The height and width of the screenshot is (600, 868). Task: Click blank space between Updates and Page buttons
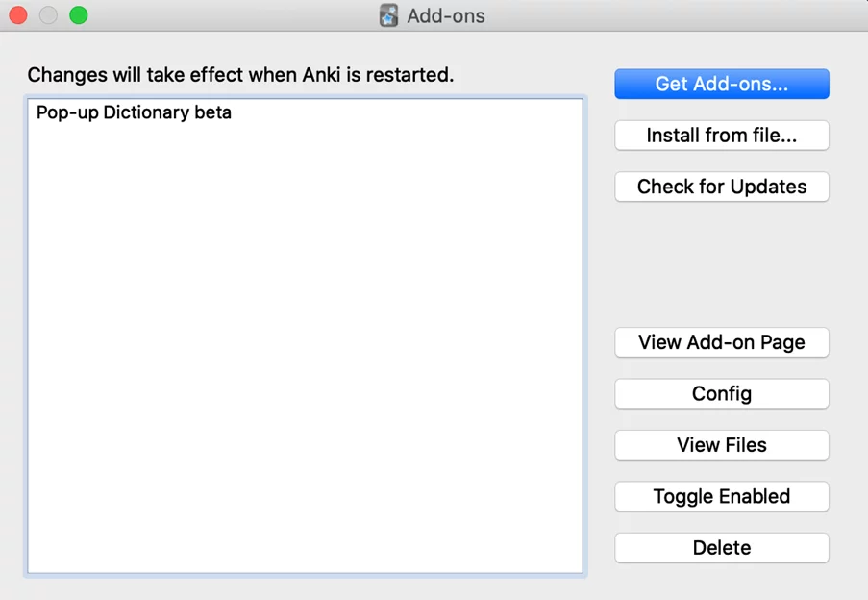tap(722, 264)
